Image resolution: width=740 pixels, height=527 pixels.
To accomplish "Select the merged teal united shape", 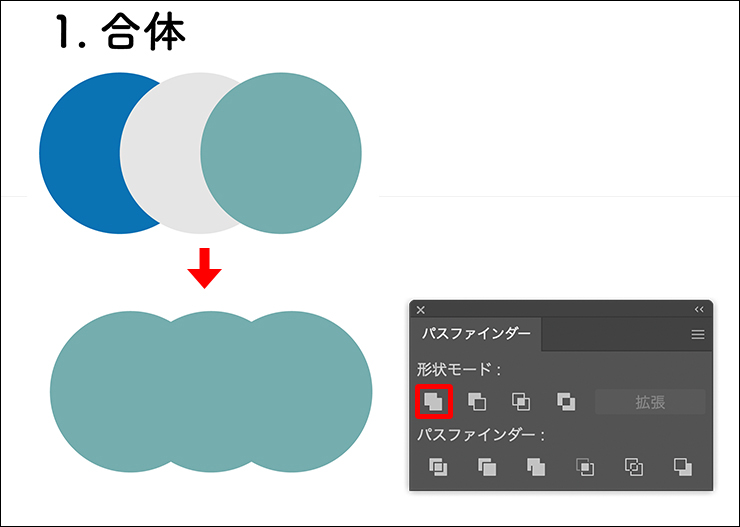I will click(210, 391).
